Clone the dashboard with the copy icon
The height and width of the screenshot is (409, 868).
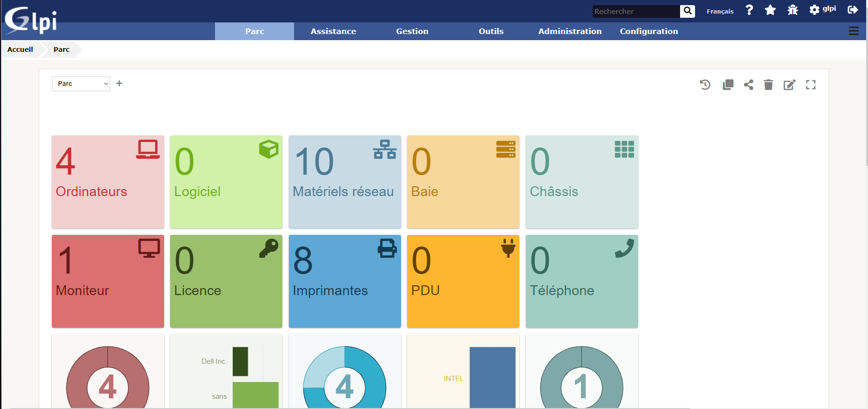(728, 85)
